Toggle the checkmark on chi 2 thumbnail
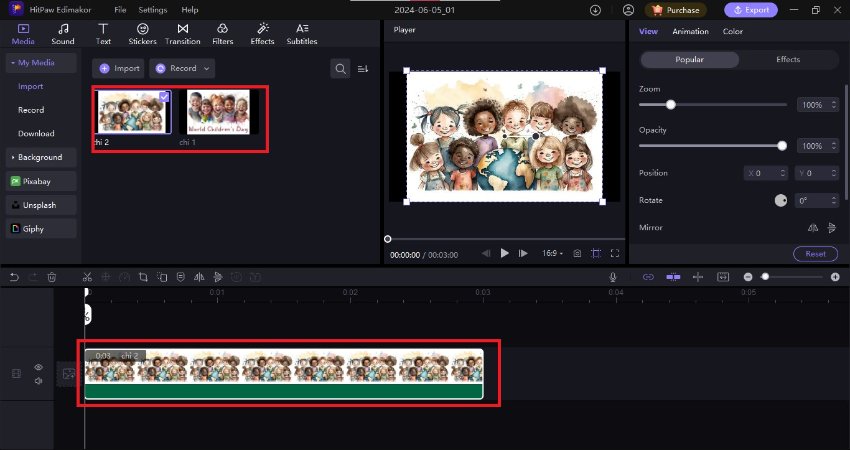850x450 pixels. click(x=164, y=97)
